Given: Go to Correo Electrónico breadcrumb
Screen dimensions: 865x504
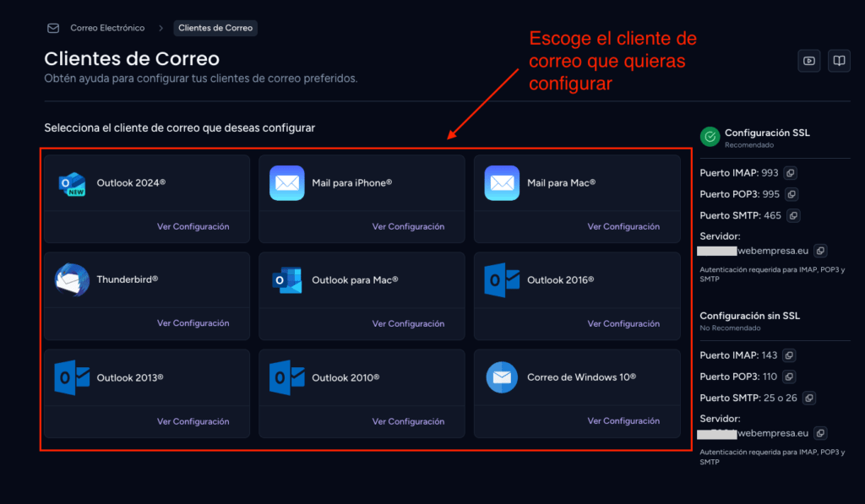Looking at the screenshot, I should (x=107, y=28).
